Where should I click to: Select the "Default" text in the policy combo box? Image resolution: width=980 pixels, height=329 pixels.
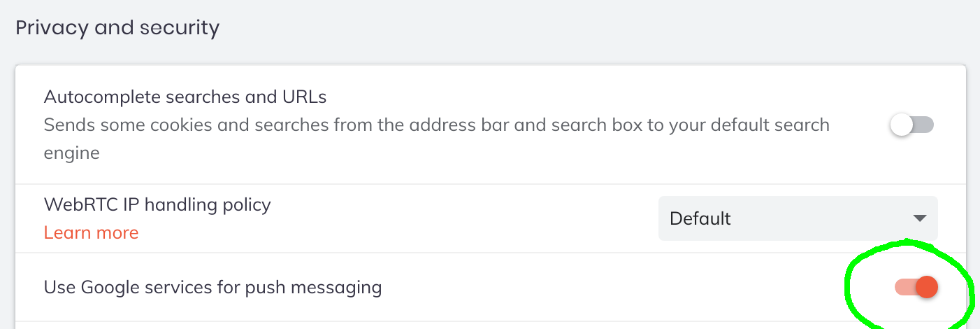[x=700, y=218]
